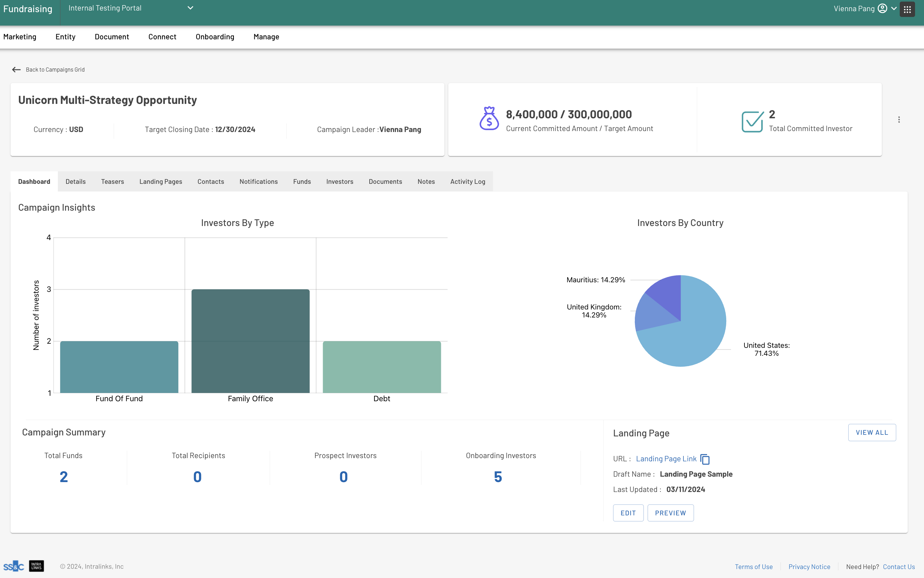
Task: Open the Marketing menu
Action: click(x=20, y=37)
